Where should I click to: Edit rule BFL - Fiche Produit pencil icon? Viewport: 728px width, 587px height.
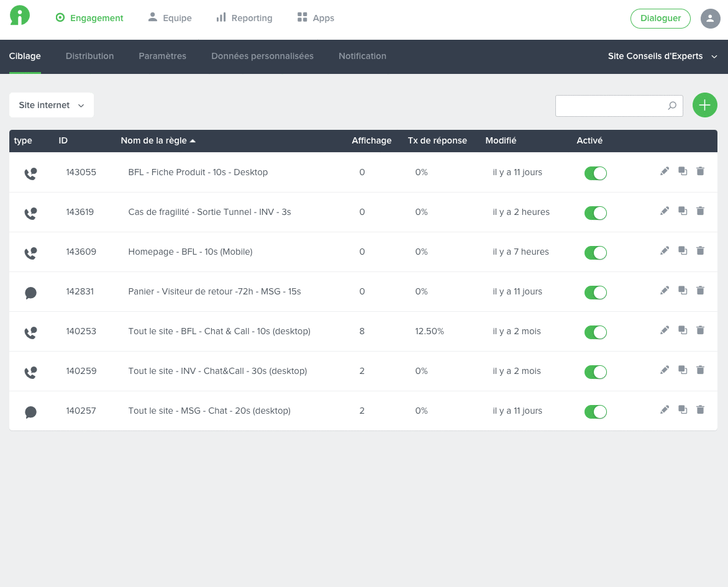(x=665, y=171)
